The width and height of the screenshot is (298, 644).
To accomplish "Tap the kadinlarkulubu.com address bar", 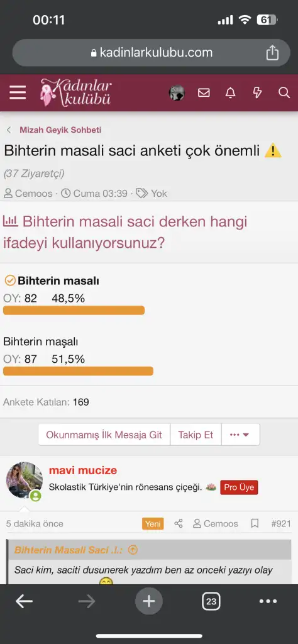I will pos(151,53).
